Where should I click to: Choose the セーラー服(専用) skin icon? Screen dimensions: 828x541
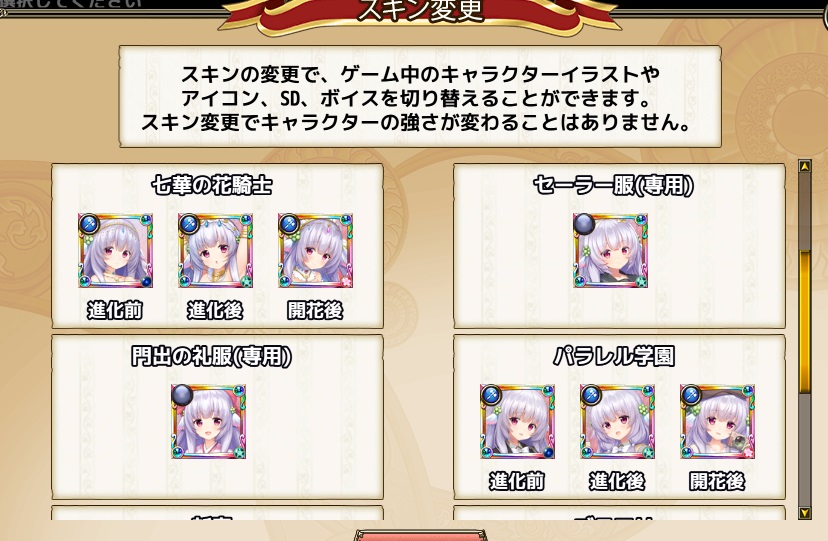click(x=610, y=250)
